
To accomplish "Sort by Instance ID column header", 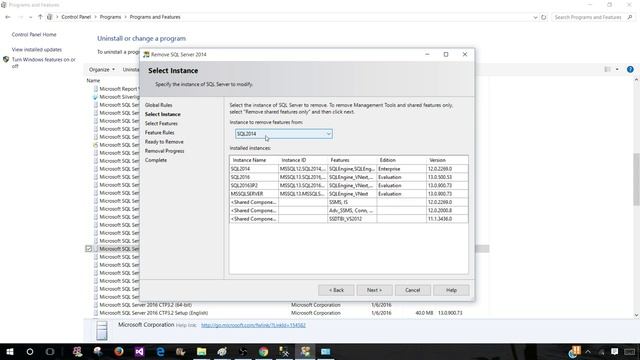I will click(303, 160).
